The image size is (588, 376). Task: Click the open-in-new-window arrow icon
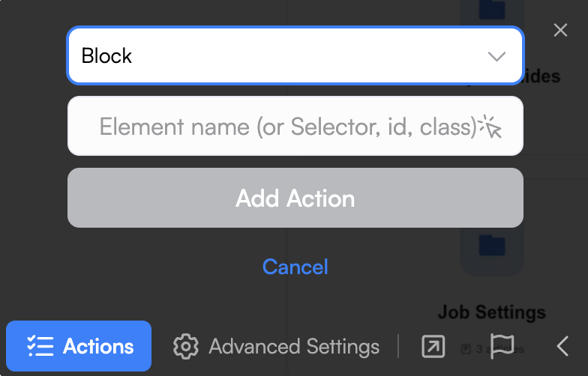coord(433,346)
